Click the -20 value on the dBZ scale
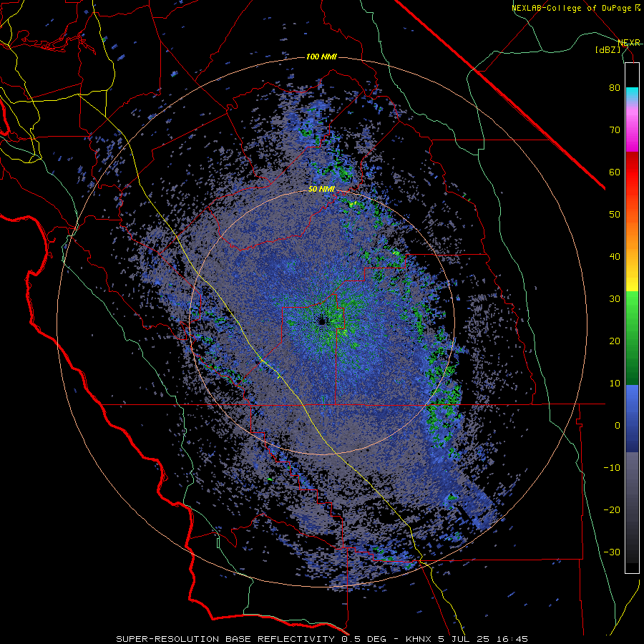644x644 pixels. click(612, 509)
